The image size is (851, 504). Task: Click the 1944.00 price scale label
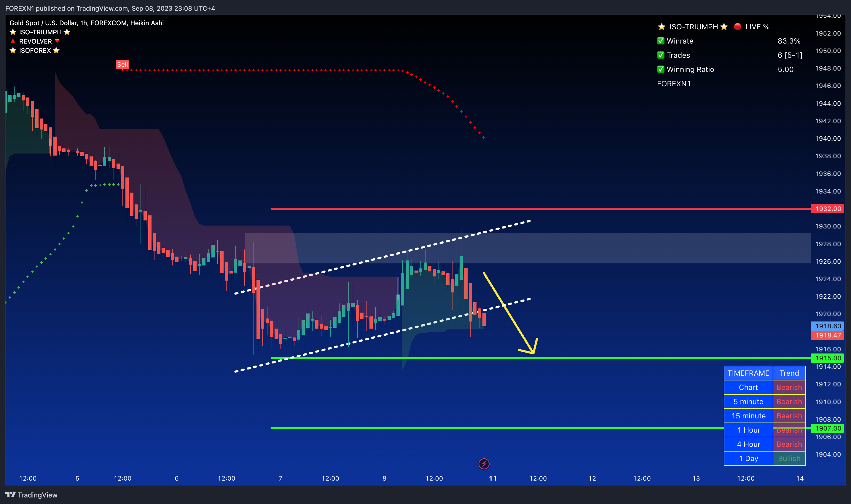click(x=828, y=103)
